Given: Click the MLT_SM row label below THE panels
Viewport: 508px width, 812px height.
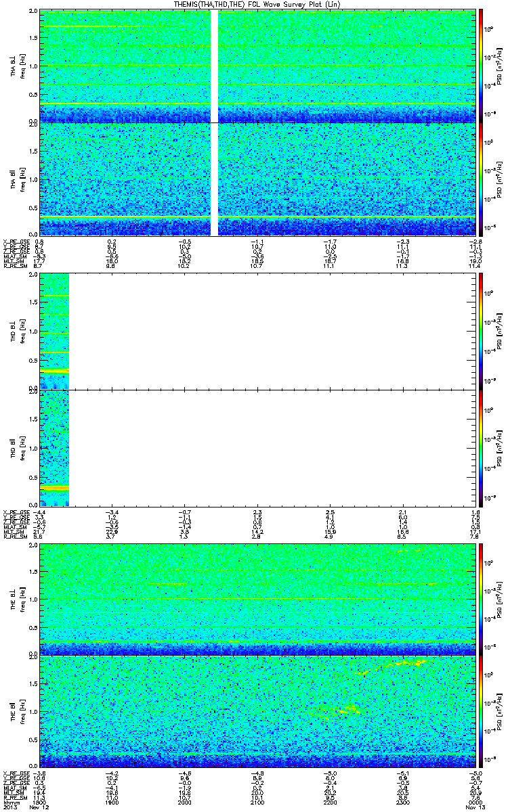Looking at the screenshot, I should 13,794.
